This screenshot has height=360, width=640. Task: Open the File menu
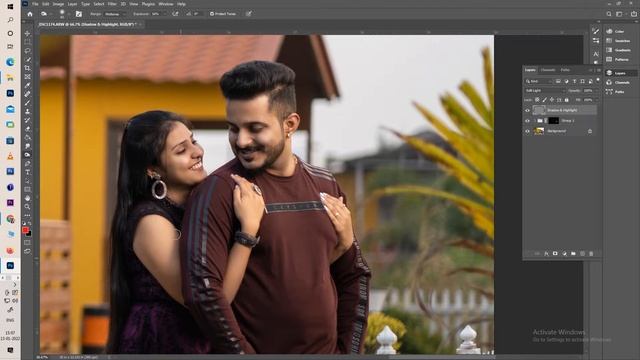click(35, 4)
